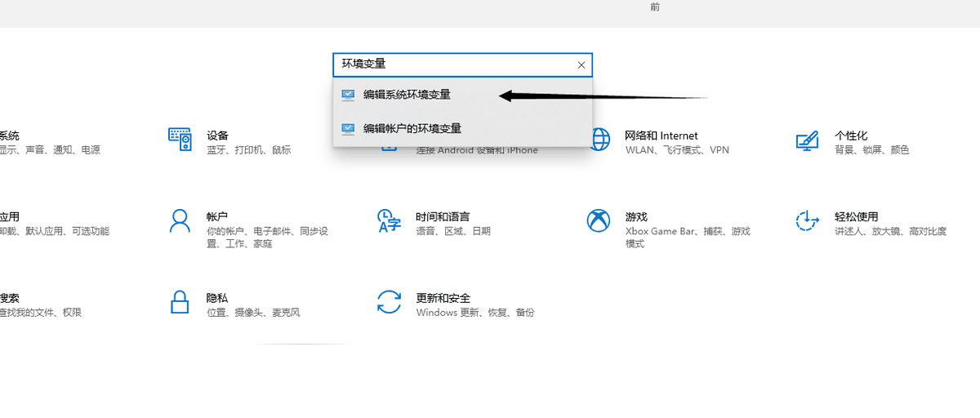Open the 网络和 Internet globe icon
The height and width of the screenshot is (418, 980).
600,140
